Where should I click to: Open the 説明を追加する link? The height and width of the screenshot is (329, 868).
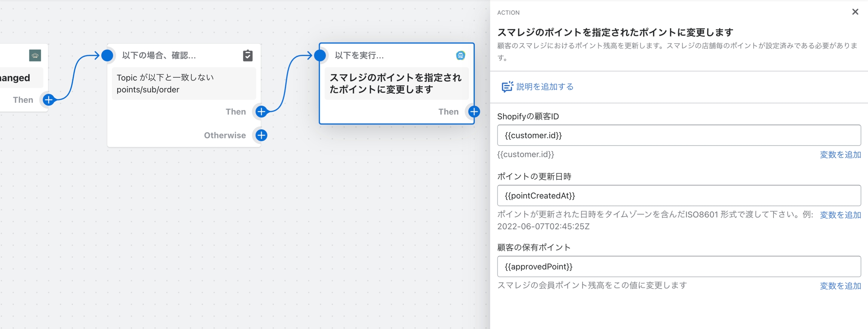click(x=545, y=87)
